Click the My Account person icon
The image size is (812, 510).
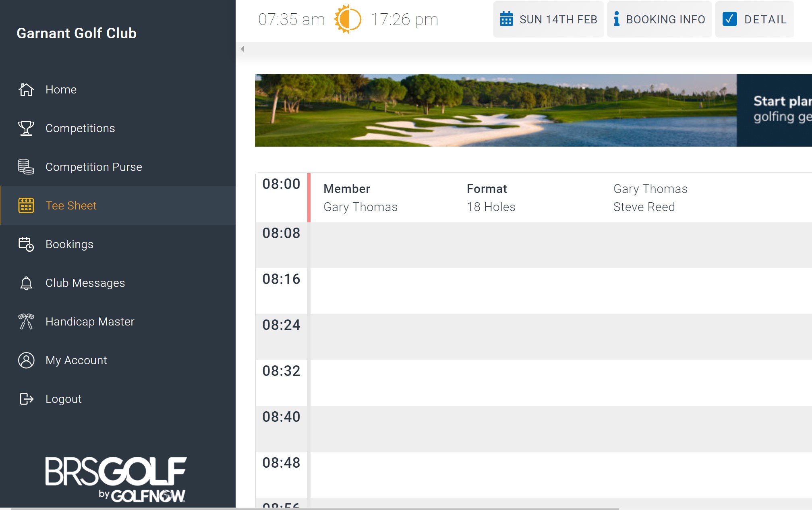(x=26, y=360)
